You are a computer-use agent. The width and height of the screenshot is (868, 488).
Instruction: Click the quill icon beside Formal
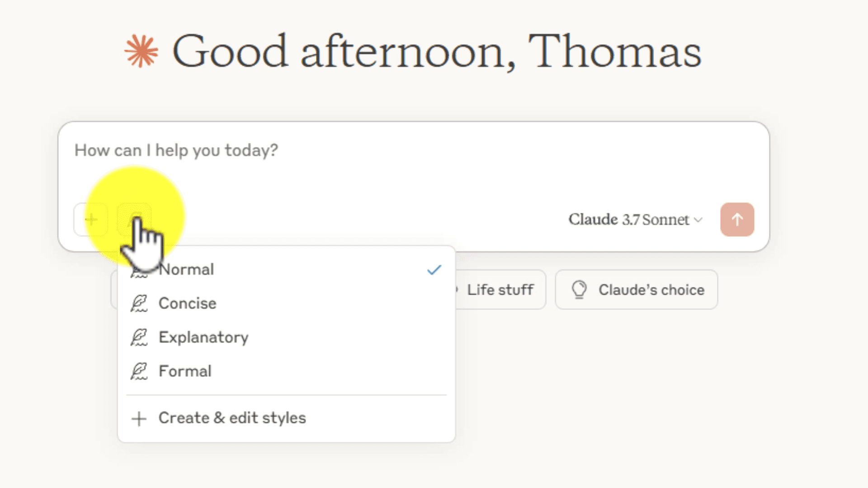coord(139,371)
